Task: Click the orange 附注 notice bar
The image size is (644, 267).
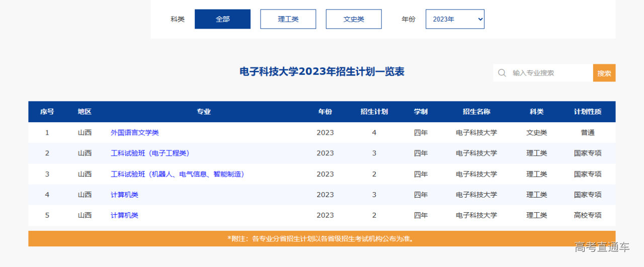Action: tap(321, 239)
